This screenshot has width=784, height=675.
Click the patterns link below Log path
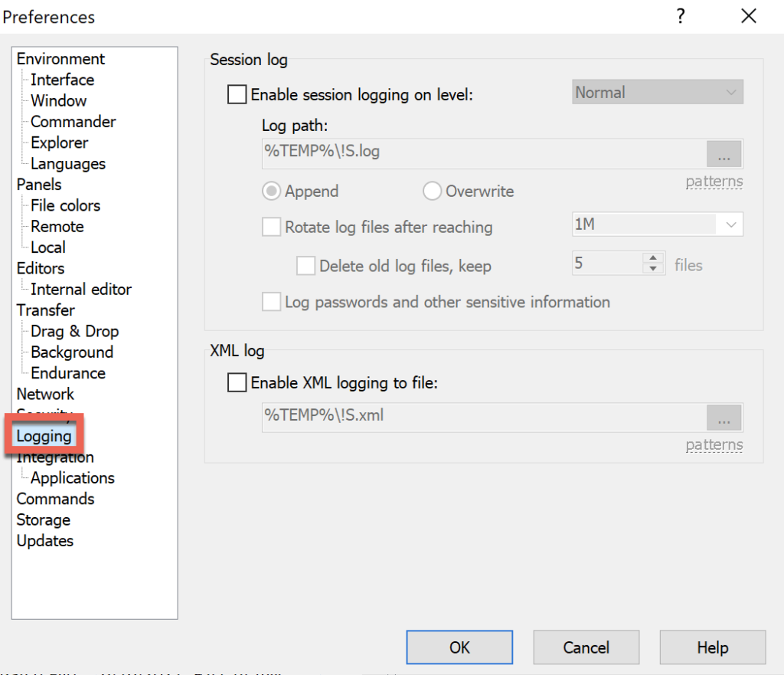point(714,182)
